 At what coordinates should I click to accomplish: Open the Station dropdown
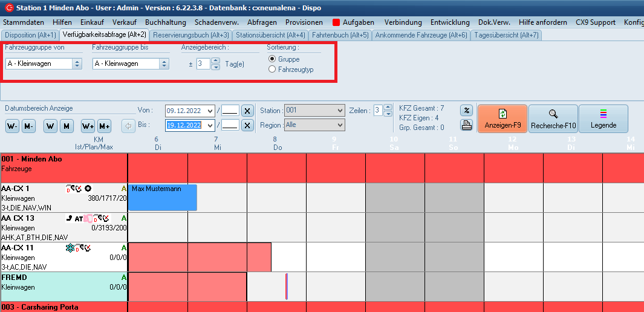[x=339, y=111]
